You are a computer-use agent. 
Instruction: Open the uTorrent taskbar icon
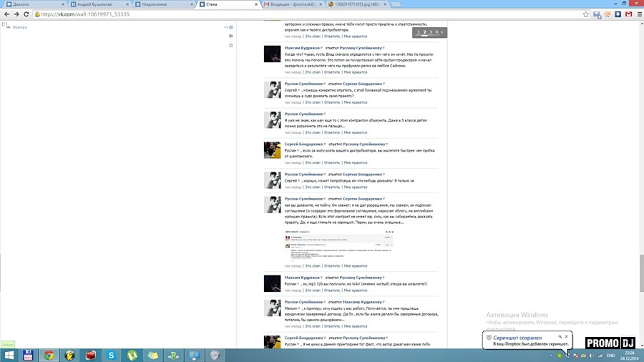[132, 355]
